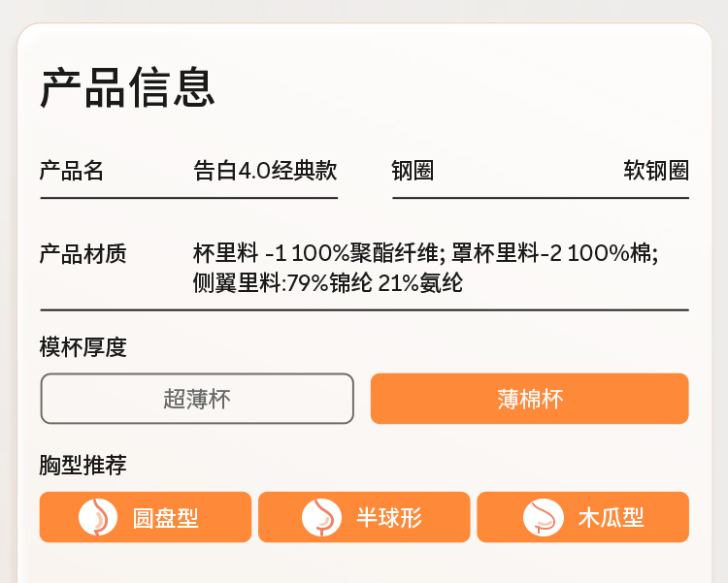Click the hemisphere shape icon
728x583 pixels.
click(x=321, y=517)
